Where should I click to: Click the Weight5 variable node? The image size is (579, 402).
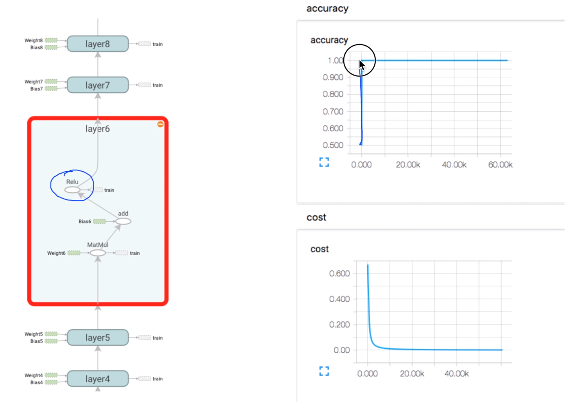pyautogui.click(x=51, y=334)
